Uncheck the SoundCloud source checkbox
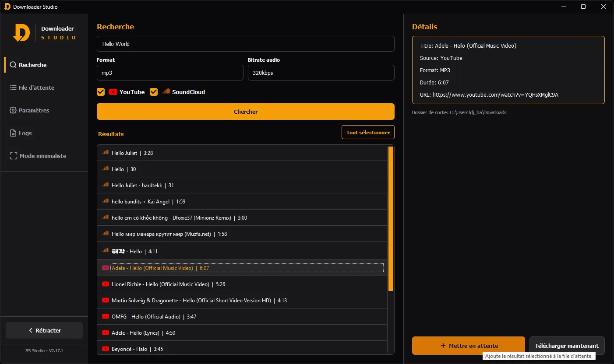 (x=154, y=92)
